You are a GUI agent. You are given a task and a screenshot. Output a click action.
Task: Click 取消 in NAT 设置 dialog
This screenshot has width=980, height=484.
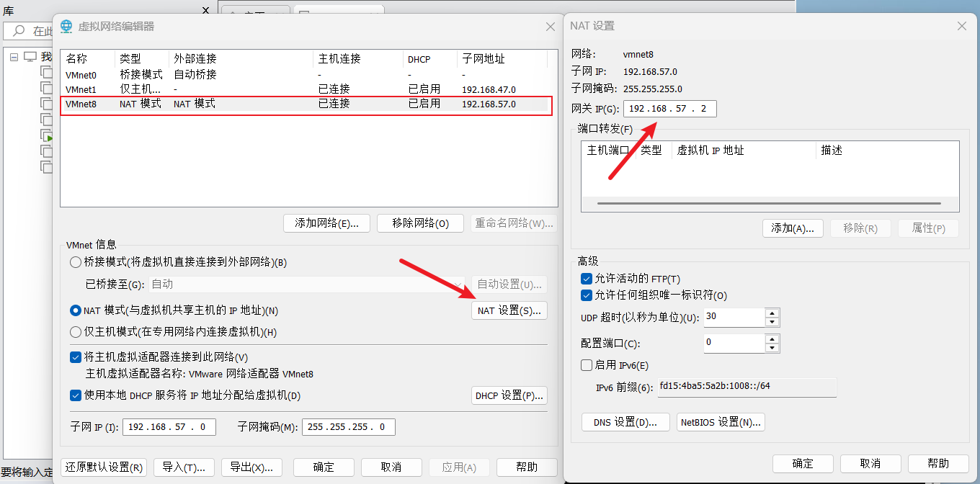coord(870,463)
